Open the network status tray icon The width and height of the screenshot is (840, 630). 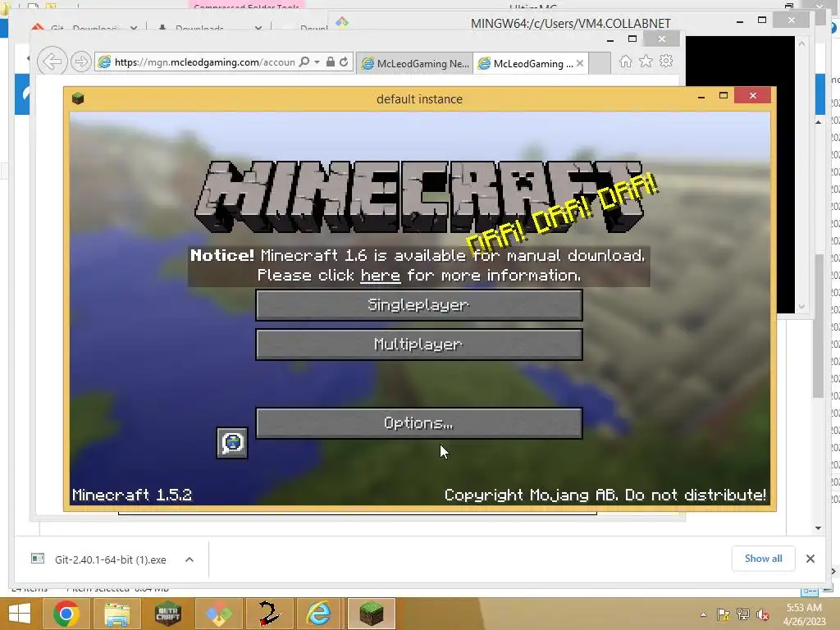(x=743, y=614)
